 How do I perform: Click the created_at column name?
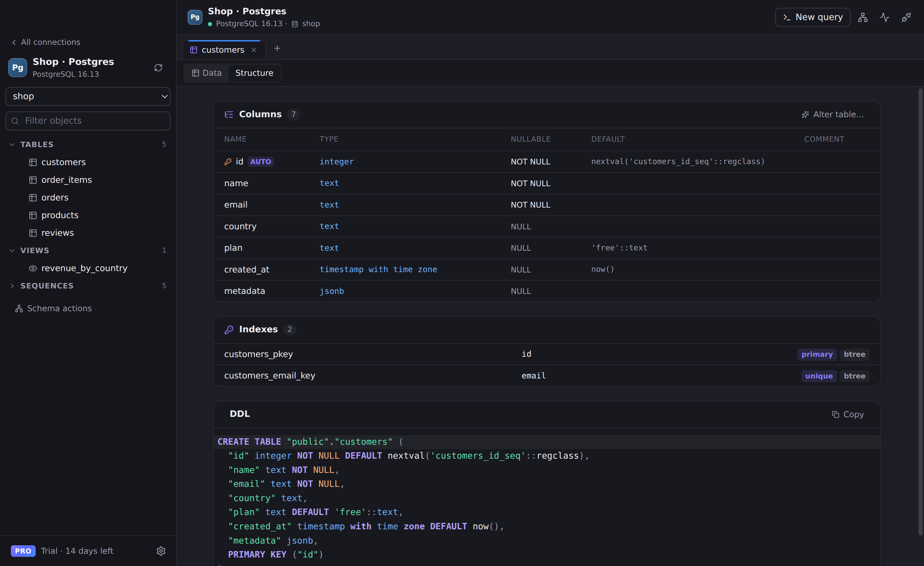(x=246, y=269)
